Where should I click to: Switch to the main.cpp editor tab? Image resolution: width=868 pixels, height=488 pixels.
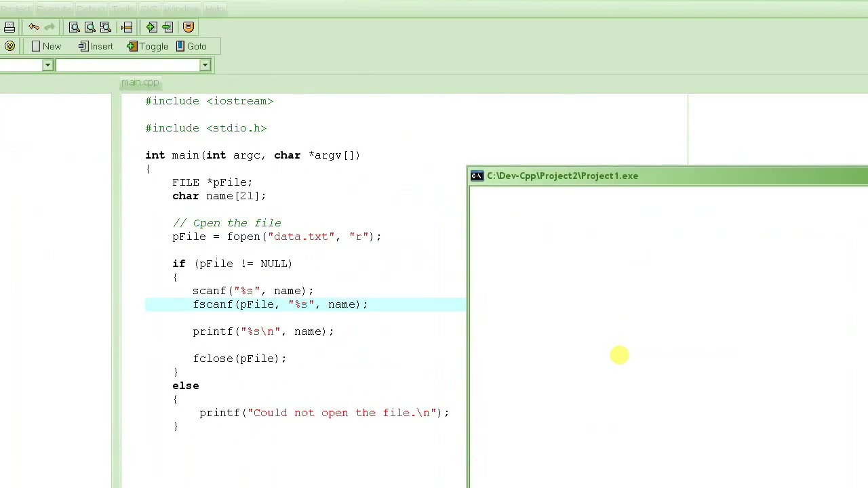pos(140,83)
